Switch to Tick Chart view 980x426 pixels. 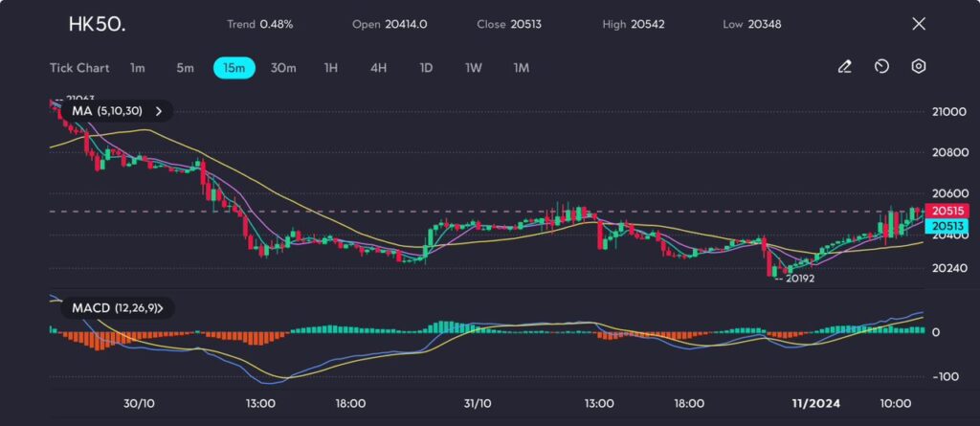point(79,68)
